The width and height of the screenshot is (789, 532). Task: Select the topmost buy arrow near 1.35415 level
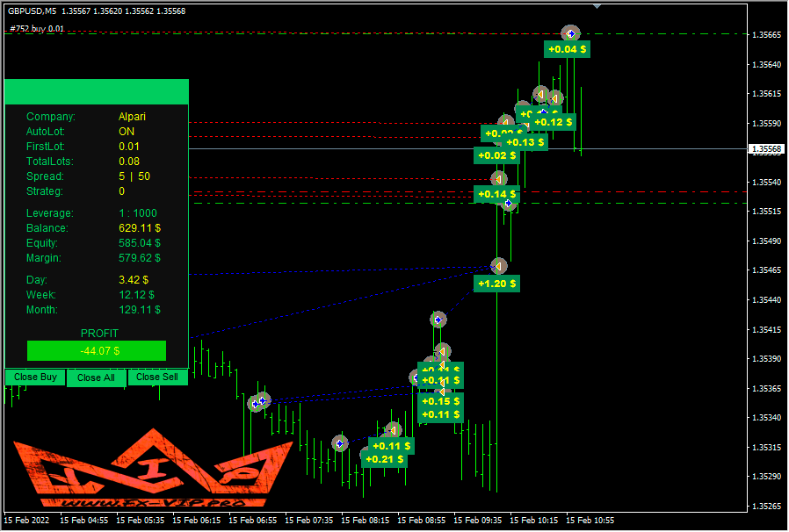pyautogui.click(x=438, y=320)
